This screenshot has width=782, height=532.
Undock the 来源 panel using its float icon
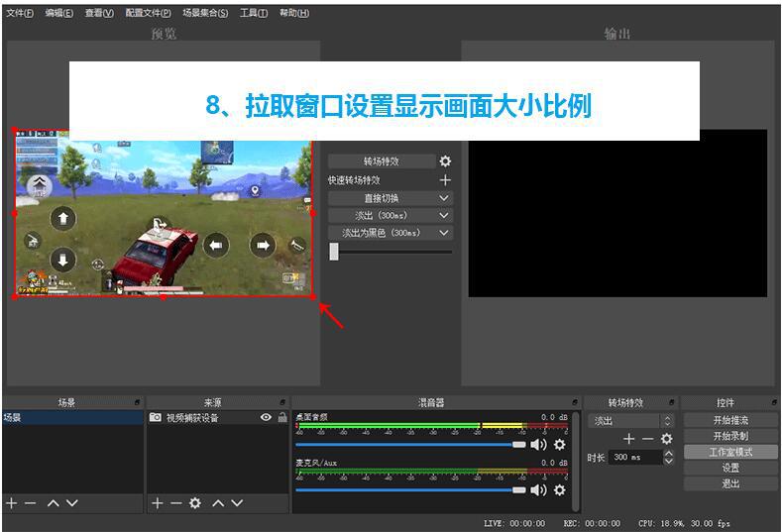(x=282, y=402)
